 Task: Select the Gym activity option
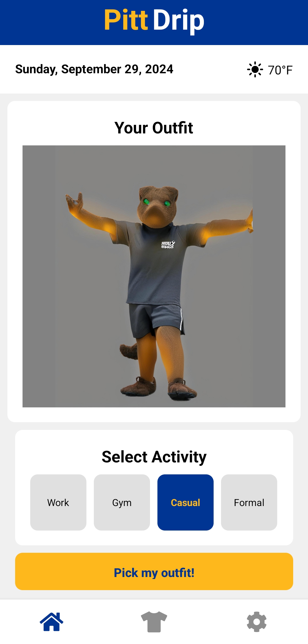pyautogui.click(x=122, y=502)
